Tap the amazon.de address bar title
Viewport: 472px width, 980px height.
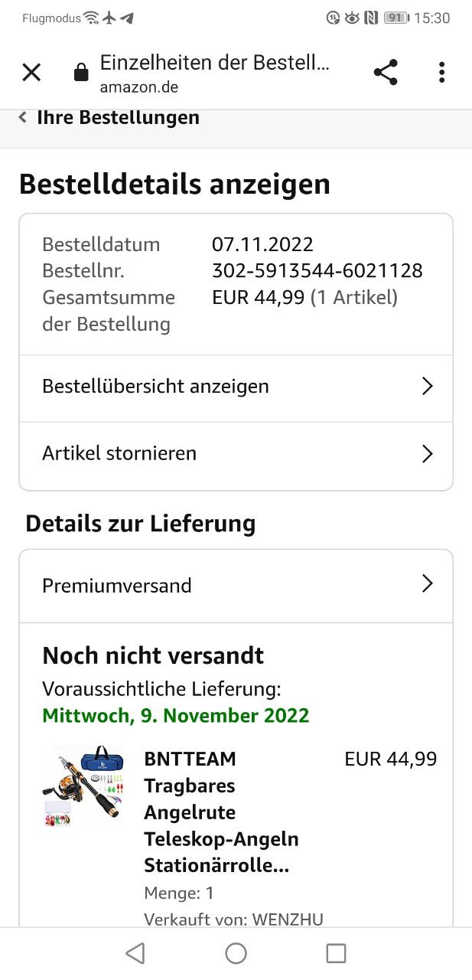click(214, 73)
